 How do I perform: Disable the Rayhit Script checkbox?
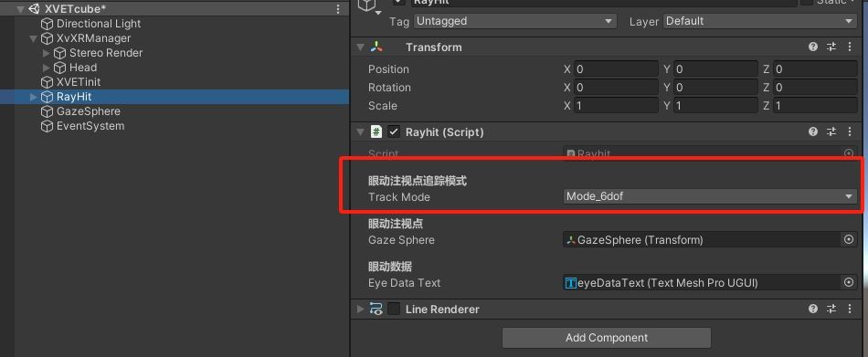coord(394,131)
